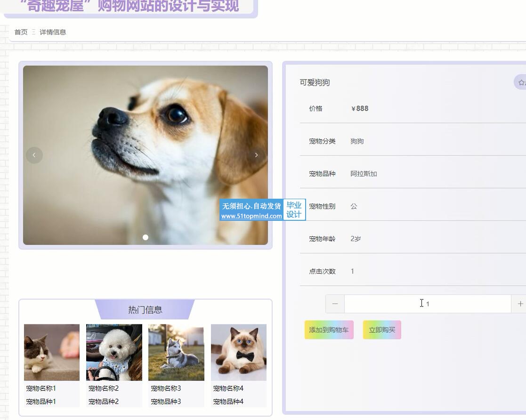Increase quantity with the plus button
Screen dimensions: 526x420
519,304
